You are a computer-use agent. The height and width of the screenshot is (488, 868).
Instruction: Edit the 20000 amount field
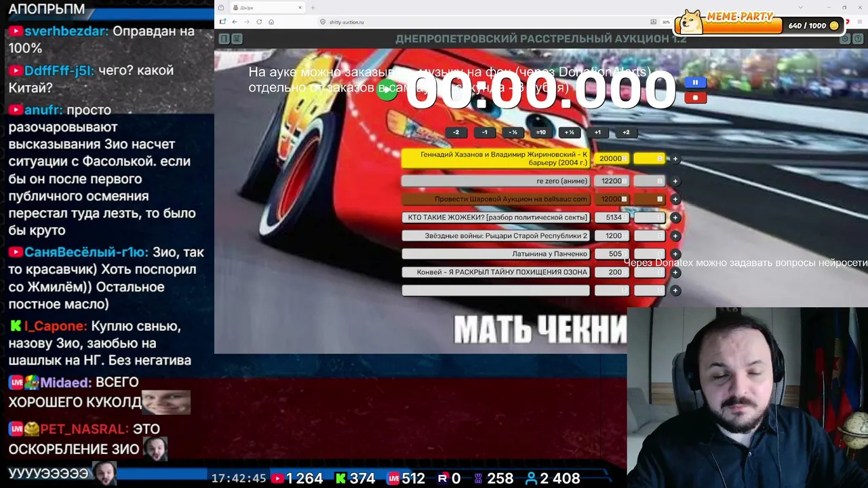pyautogui.click(x=612, y=159)
